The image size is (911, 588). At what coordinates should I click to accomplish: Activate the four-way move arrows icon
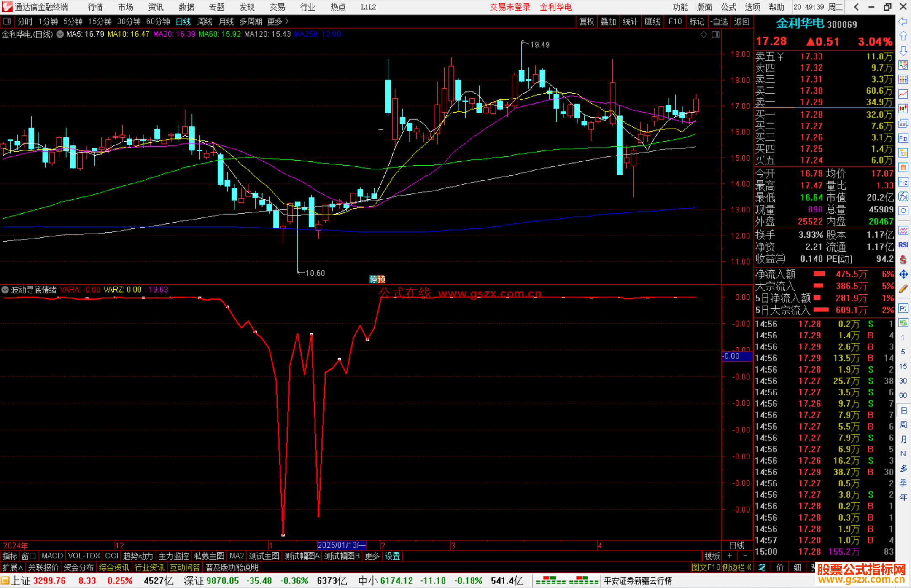tap(903, 274)
